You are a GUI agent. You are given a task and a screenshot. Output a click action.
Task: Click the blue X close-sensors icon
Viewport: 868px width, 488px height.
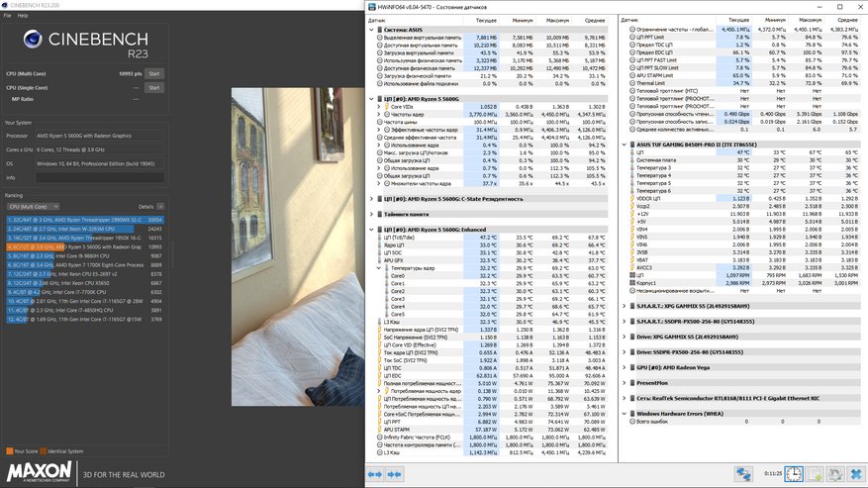(856, 474)
